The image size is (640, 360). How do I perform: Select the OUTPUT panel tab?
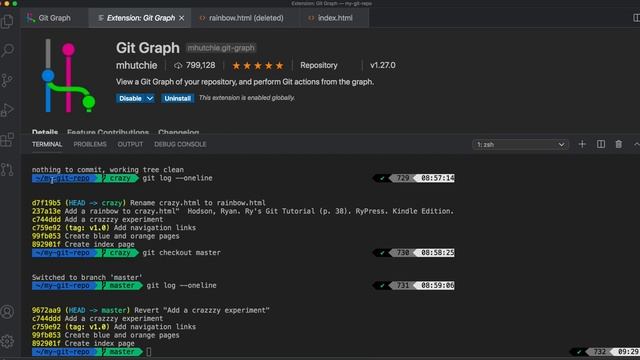click(130, 144)
